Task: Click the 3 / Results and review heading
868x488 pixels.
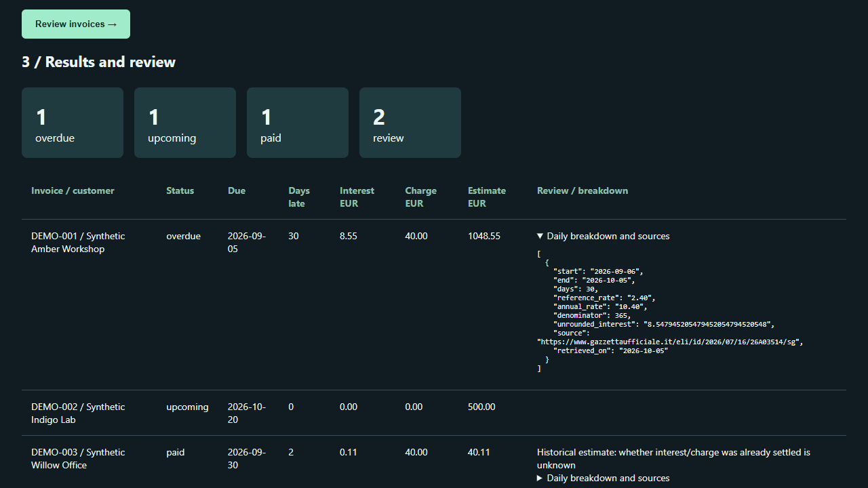Action: tap(98, 62)
